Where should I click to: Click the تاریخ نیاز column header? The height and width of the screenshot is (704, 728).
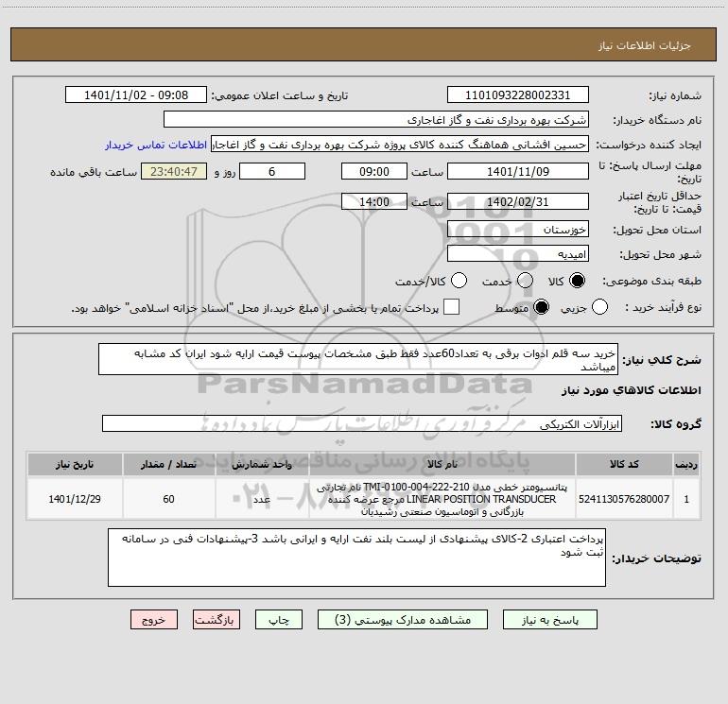point(75,464)
